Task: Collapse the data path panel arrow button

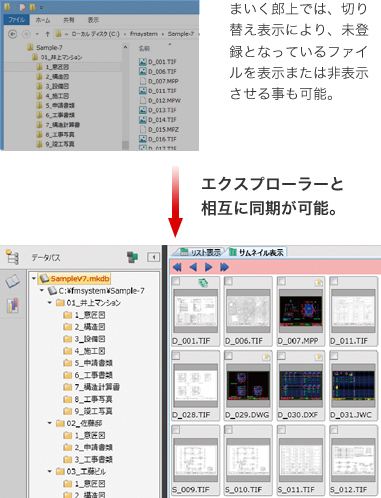Action: pyautogui.click(x=153, y=257)
